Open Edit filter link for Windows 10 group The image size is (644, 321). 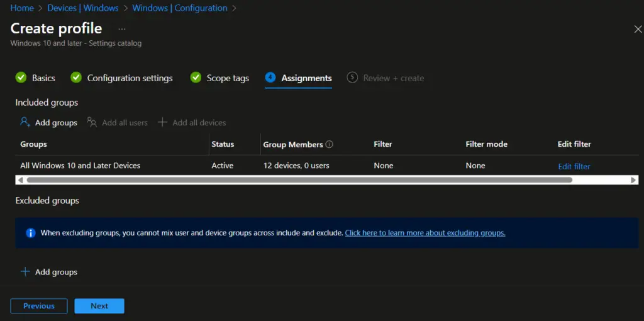click(574, 167)
